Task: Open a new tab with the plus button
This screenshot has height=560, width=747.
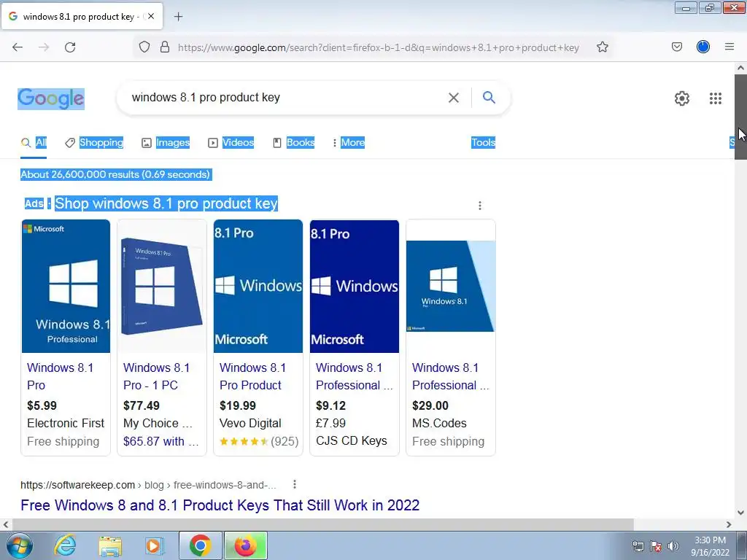Action: [x=178, y=17]
